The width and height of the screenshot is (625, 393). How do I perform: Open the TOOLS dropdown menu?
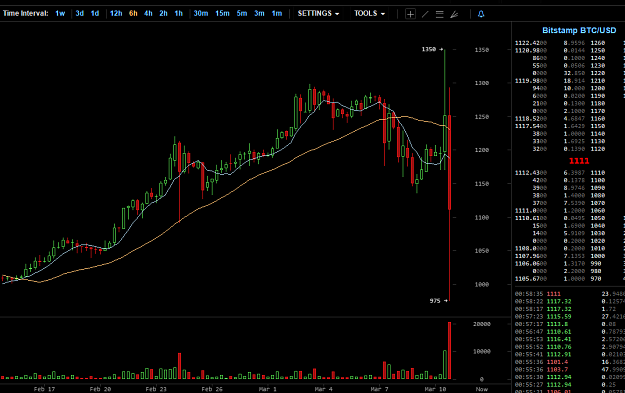[x=369, y=14]
